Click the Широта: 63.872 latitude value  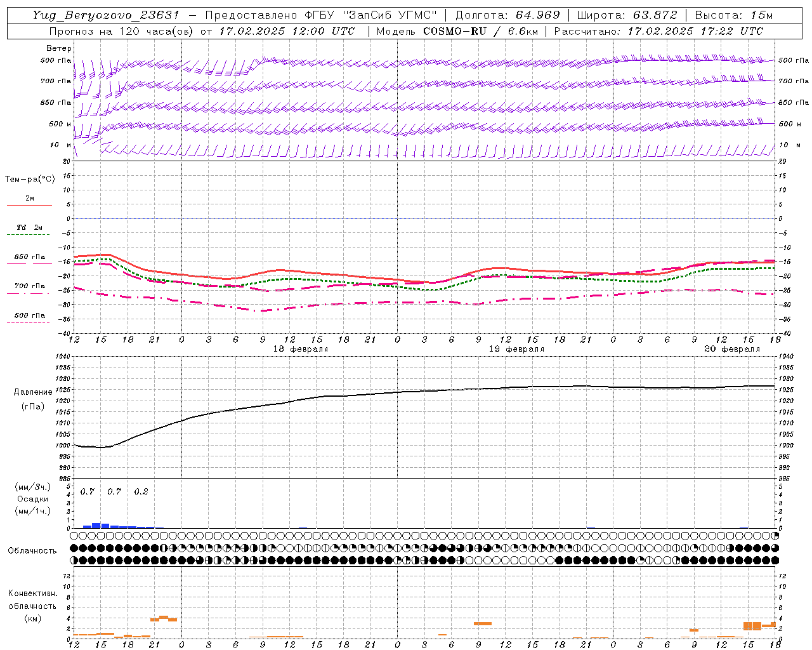pyautogui.click(x=627, y=15)
